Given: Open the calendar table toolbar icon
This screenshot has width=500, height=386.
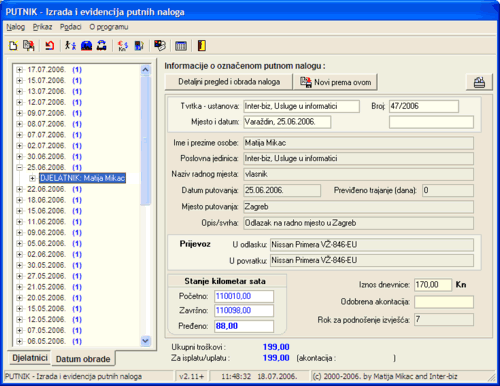Looking at the screenshot, I should [x=181, y=46].
